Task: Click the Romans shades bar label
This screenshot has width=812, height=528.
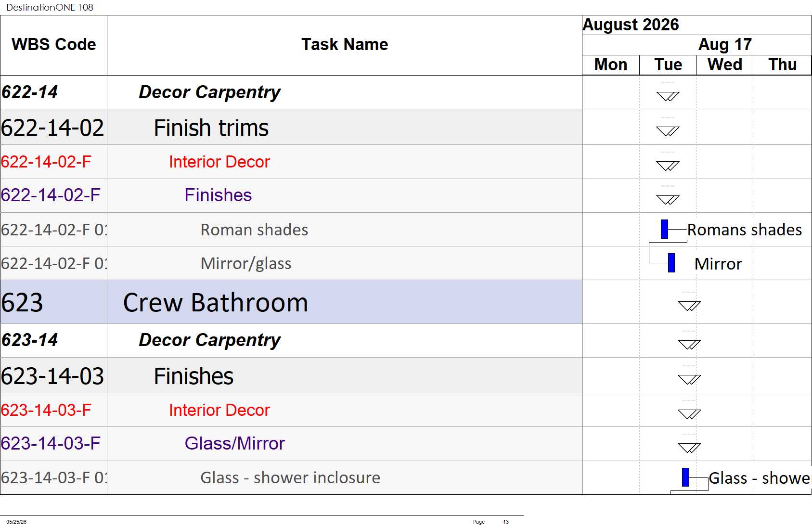Action: (745, 230)
